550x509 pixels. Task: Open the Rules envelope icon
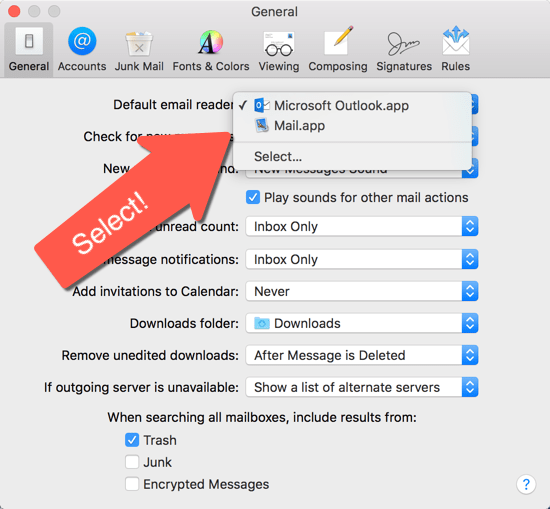click(x=456, y=40)
